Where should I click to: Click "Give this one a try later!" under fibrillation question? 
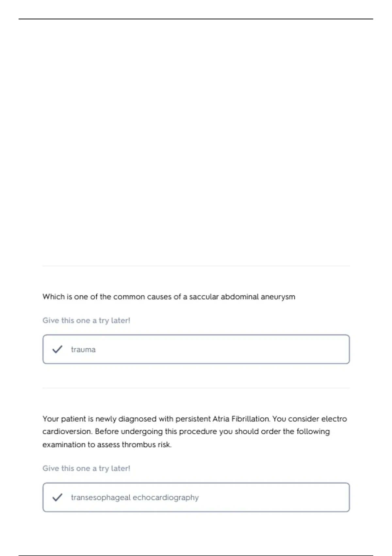tap(86, 468)
